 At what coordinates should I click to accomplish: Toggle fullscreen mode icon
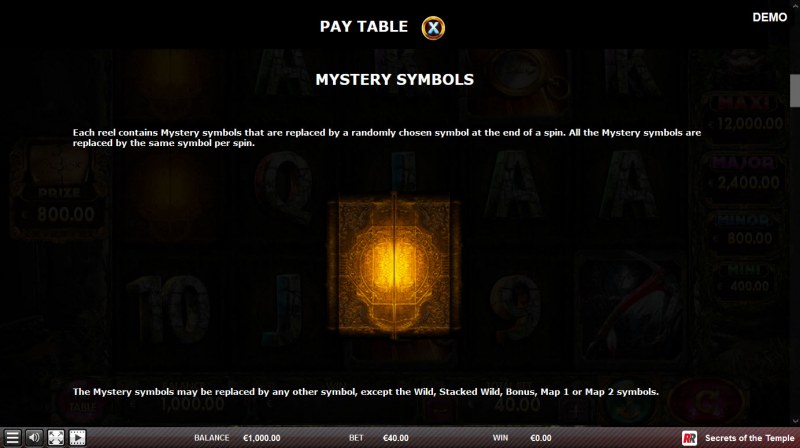(x=56, y=438)
